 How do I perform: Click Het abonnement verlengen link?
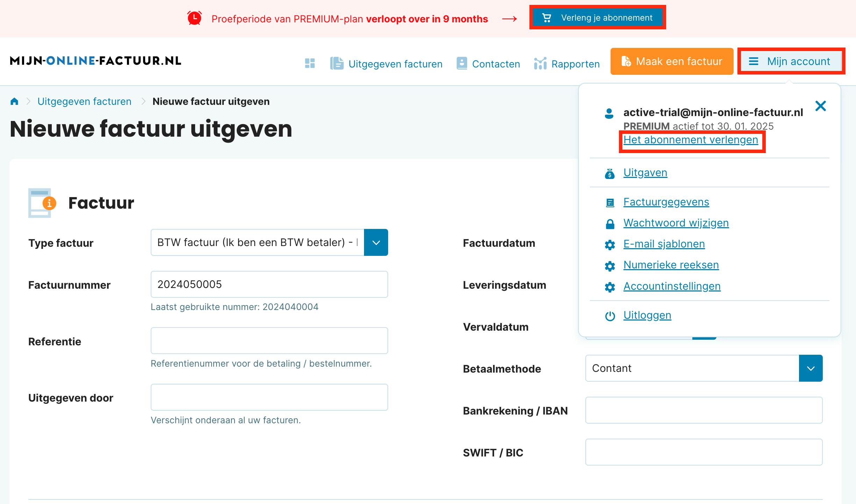click(691, 140)
